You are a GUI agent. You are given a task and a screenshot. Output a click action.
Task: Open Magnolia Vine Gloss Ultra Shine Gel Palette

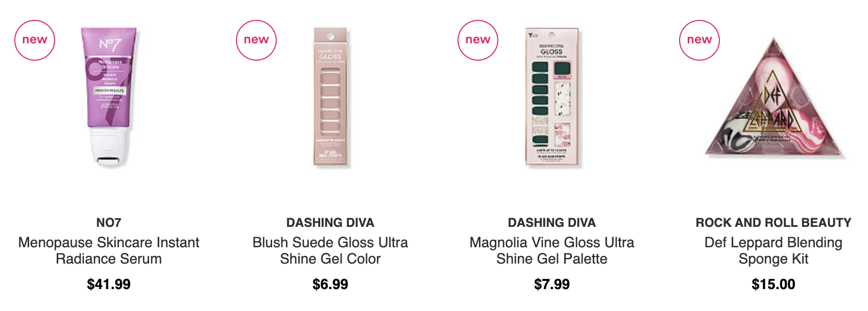[552, 250]
